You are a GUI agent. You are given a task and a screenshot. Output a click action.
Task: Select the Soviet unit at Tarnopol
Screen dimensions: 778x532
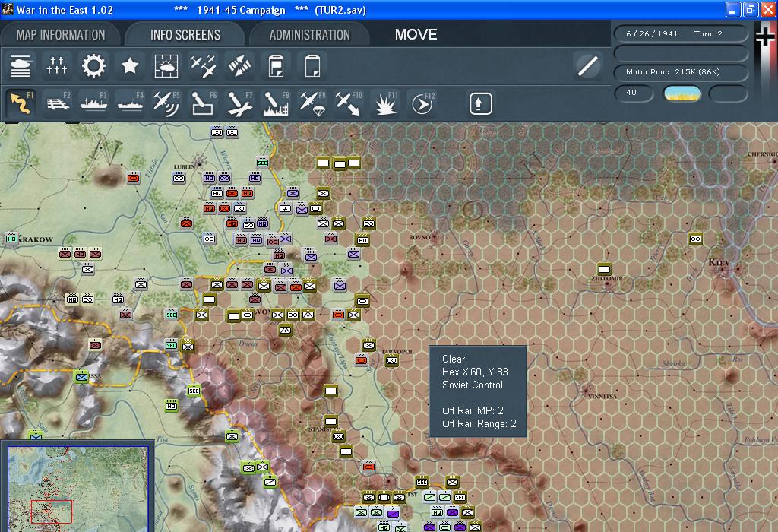click(391, 361)
